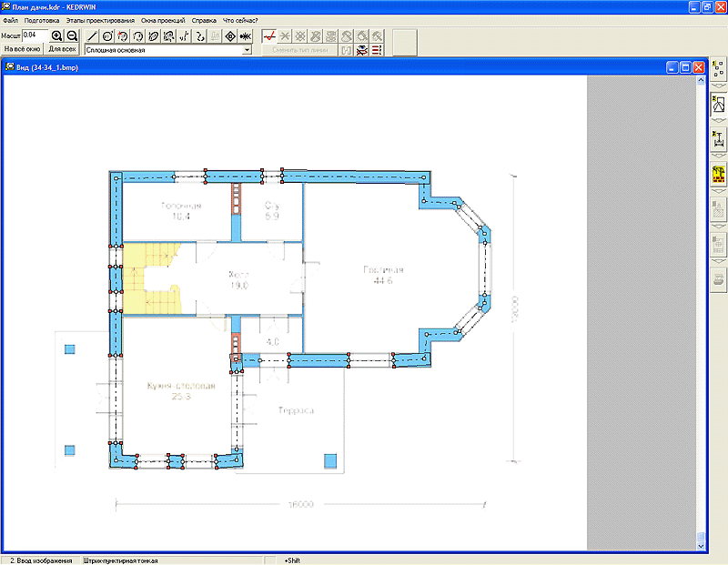Open the Файл menu
728x565 pixels.
coord(10,20)
